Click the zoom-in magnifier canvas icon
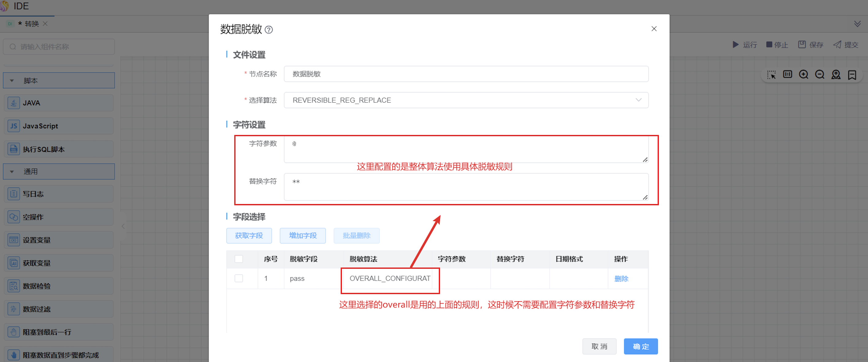This screenshot has width=868, height=362. 803,74
